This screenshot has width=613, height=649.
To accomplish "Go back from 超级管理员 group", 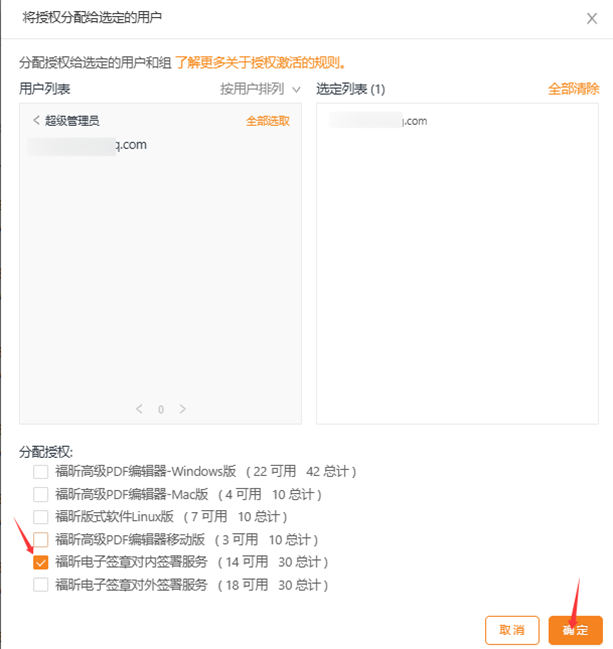I will (x=36, y=120).
